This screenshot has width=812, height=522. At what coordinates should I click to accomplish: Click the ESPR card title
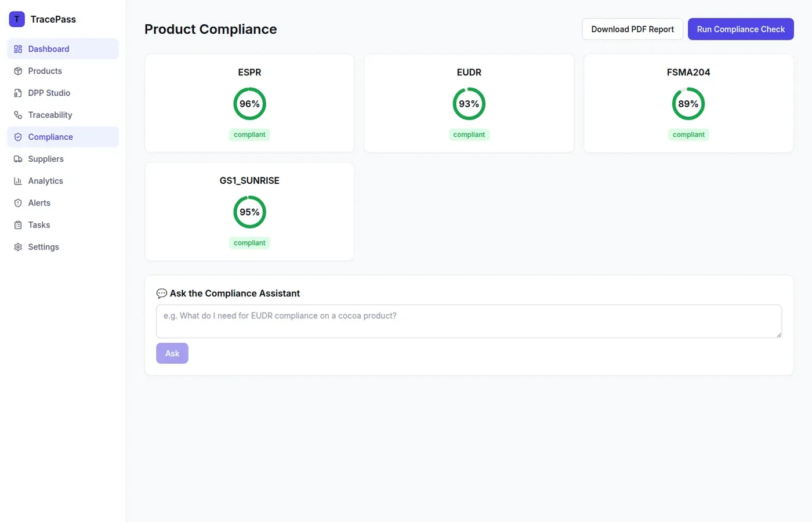coord(249,72)
